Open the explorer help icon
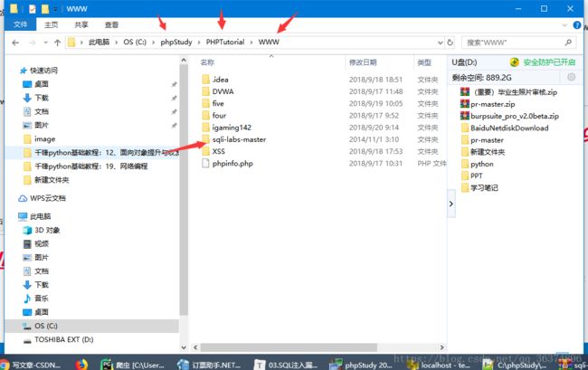 [x=577, y=25]
